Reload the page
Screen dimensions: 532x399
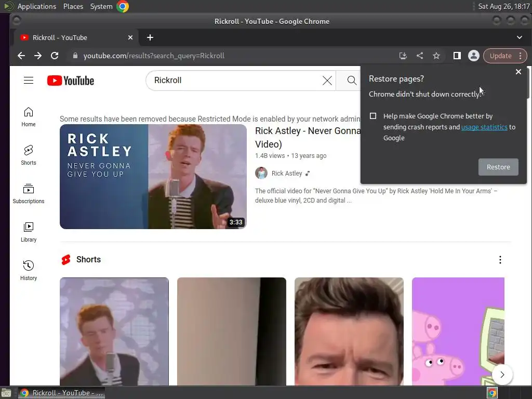55,56
